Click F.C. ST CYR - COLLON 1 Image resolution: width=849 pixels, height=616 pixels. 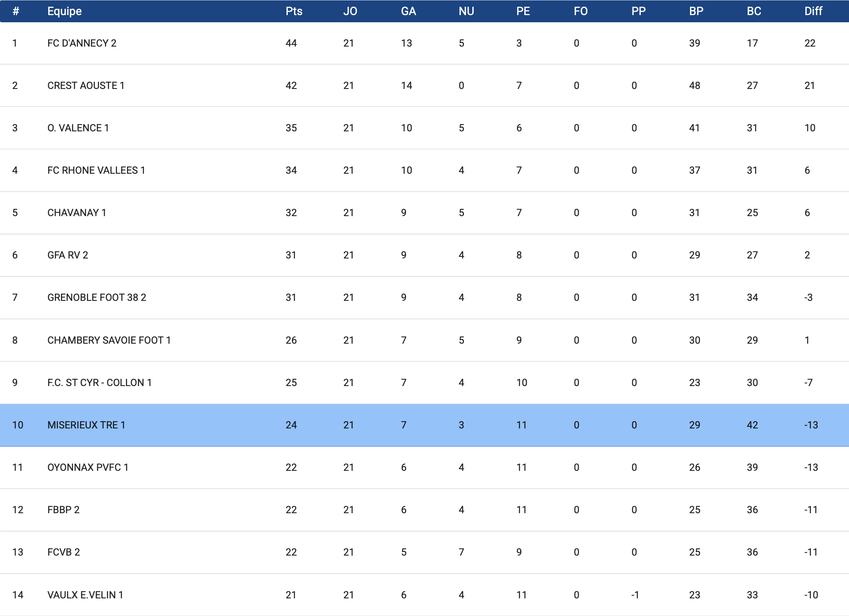[99, 383]
